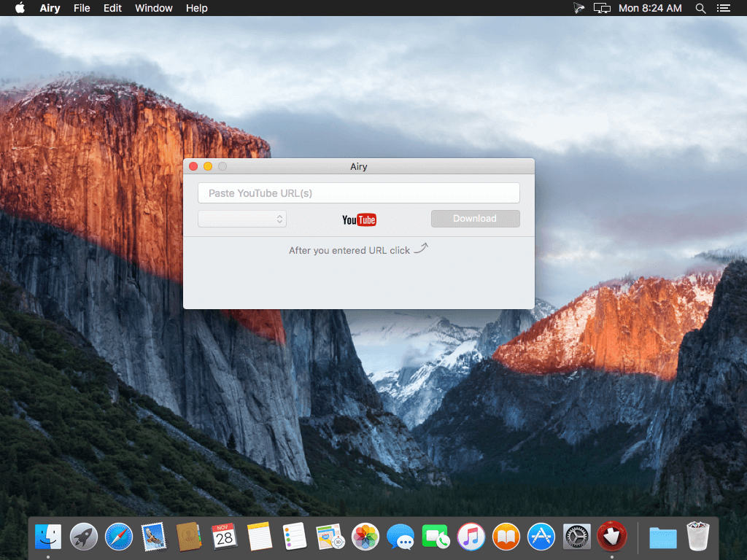Open the App Store from the Dock

pos(541,537)
